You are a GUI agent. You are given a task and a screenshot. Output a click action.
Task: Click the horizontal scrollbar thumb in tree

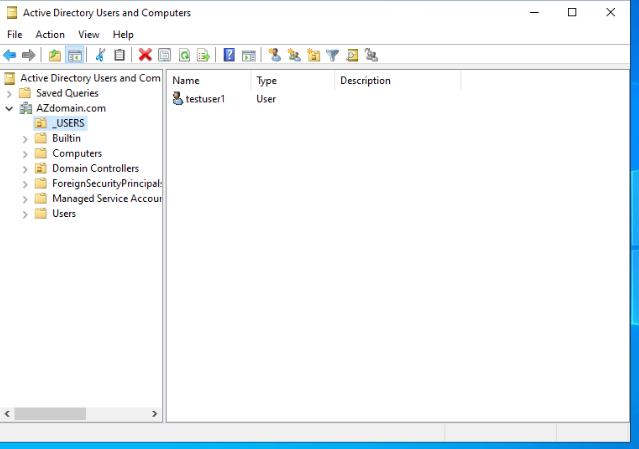(x=50, y=414)
